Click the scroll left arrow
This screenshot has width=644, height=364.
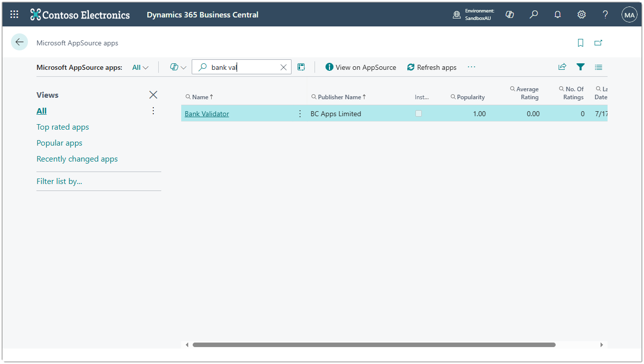187,345
